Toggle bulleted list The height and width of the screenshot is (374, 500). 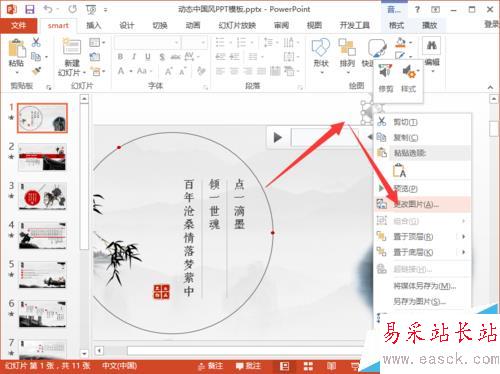[x=220, y=42]
